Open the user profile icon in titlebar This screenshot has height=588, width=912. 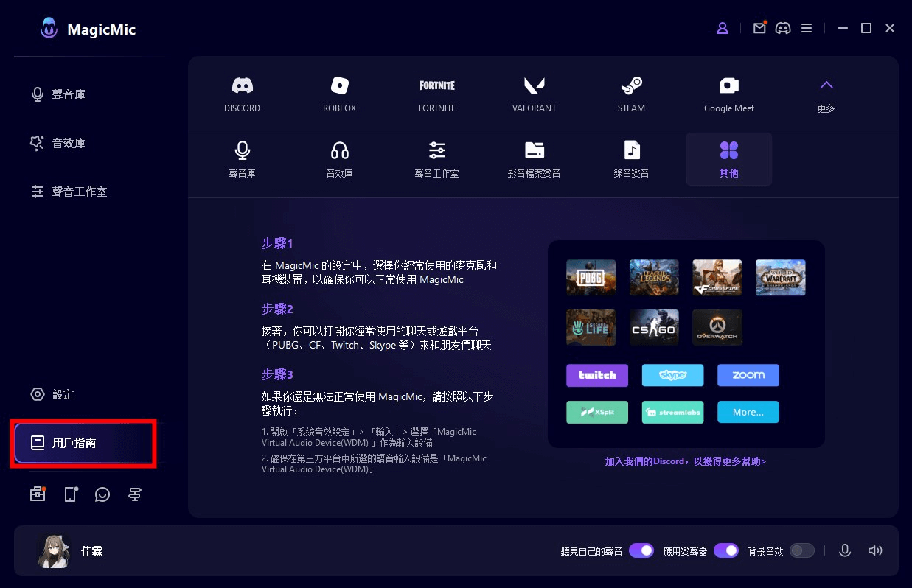[723, 28]
